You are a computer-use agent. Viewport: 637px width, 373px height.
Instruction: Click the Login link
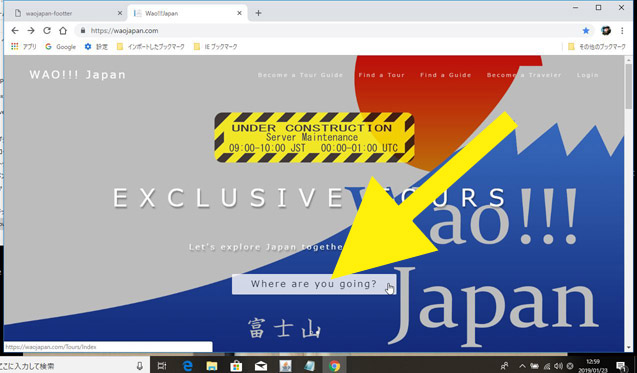[587, 75]
